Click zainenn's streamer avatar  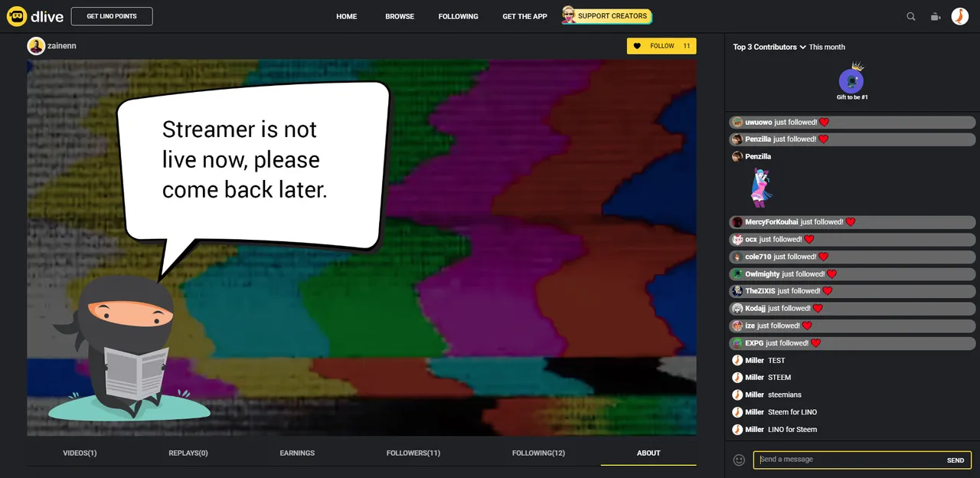coord(36,46)
